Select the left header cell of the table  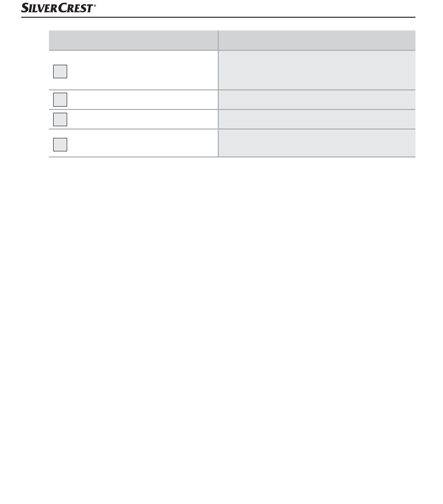133,40
